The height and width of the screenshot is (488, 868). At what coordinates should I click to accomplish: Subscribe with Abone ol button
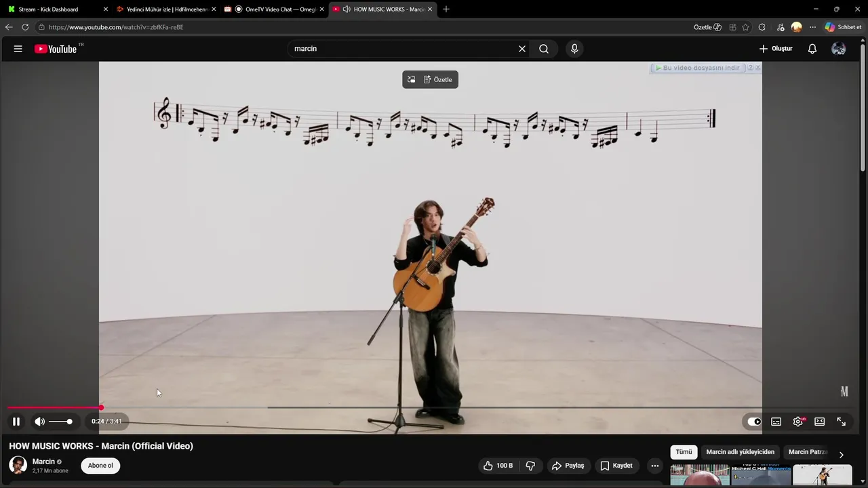point(100,466)
